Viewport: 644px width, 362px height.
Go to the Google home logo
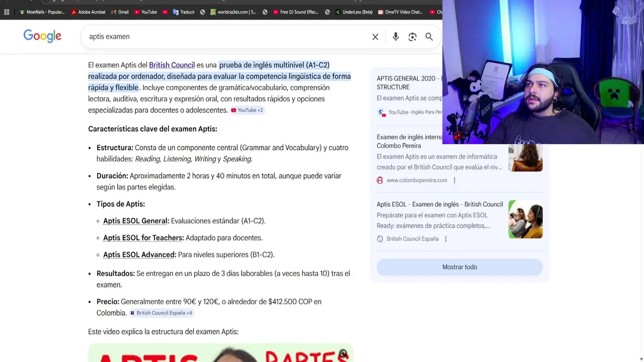pyautogui.click(x=42, y=36)
